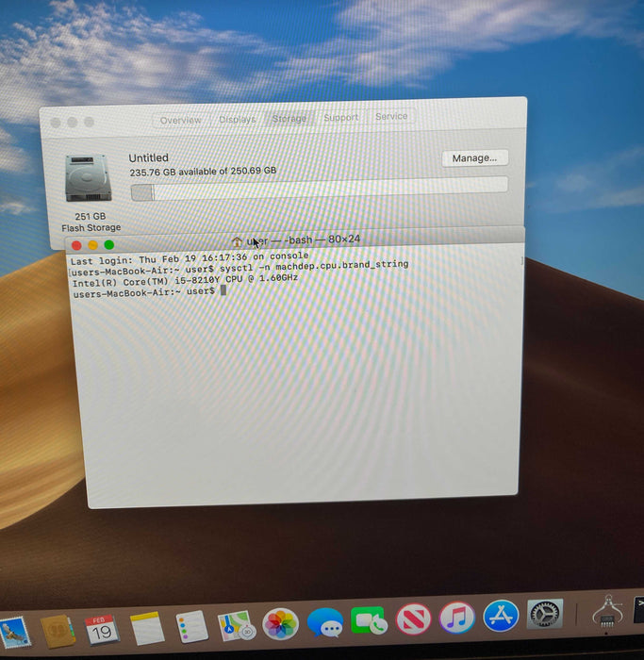Click the 'Last login' line in Terminal
644x660 pixels.
pos(190,258)
